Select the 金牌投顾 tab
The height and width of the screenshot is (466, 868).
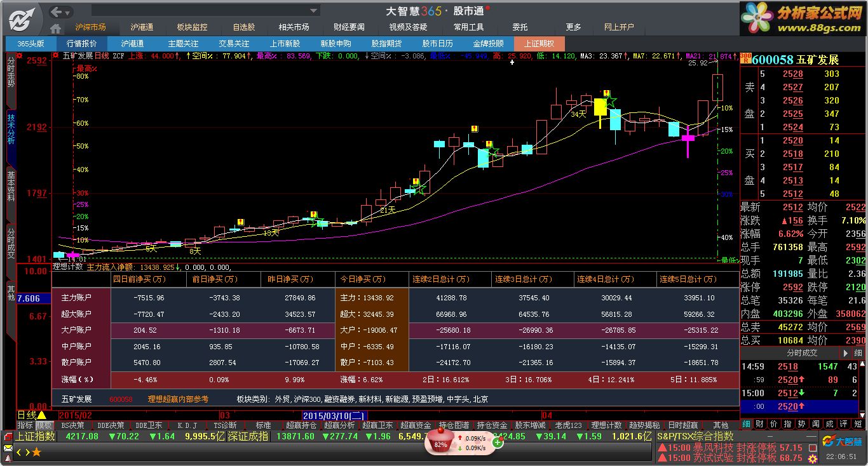click(x=488, y=44)
